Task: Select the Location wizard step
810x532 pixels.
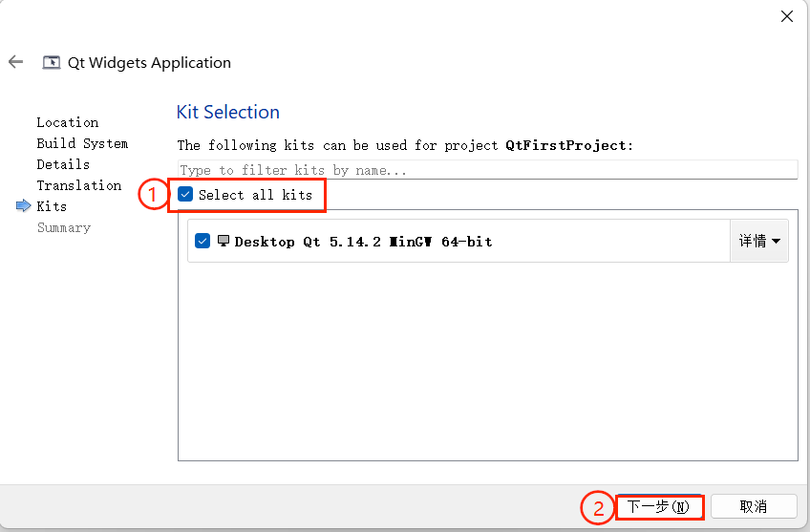Action: (x=67, y=122)
